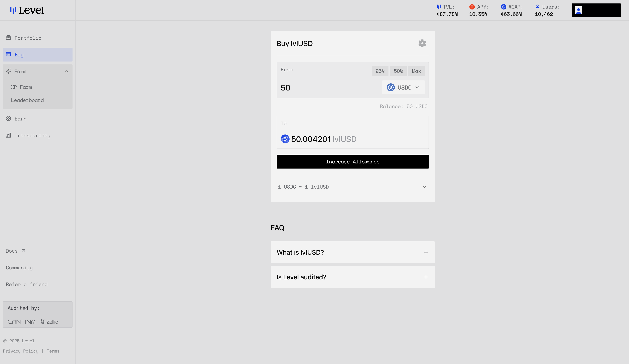This screenshot has width=629, height=364.
Task: Go to the Leaderboard
Action: (27, 100)
